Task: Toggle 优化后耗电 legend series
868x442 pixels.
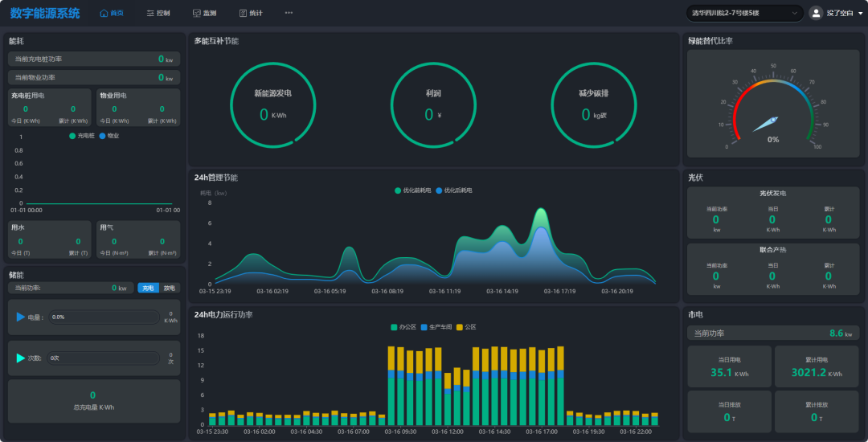Action: 454,190
